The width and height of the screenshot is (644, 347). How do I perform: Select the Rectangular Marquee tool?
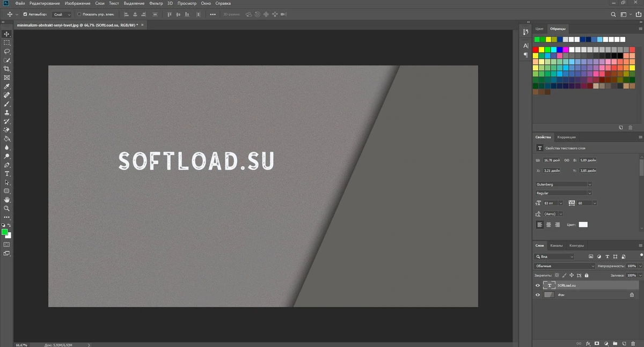click(x=7, y=42)
